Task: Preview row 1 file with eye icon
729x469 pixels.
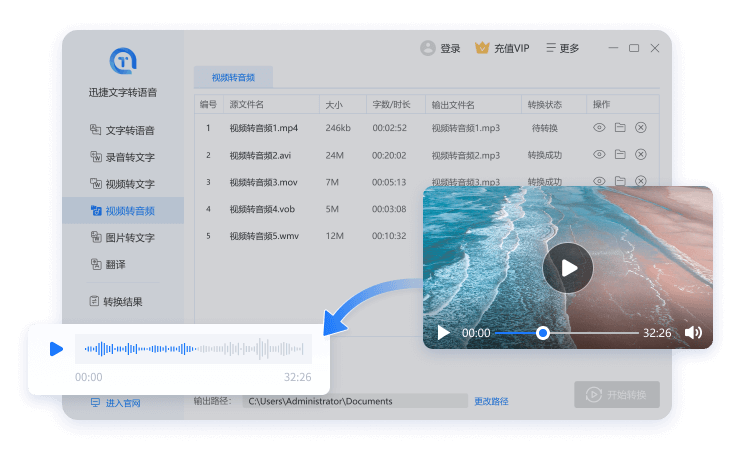Action: pyautogui.click(x=599, y=128)
